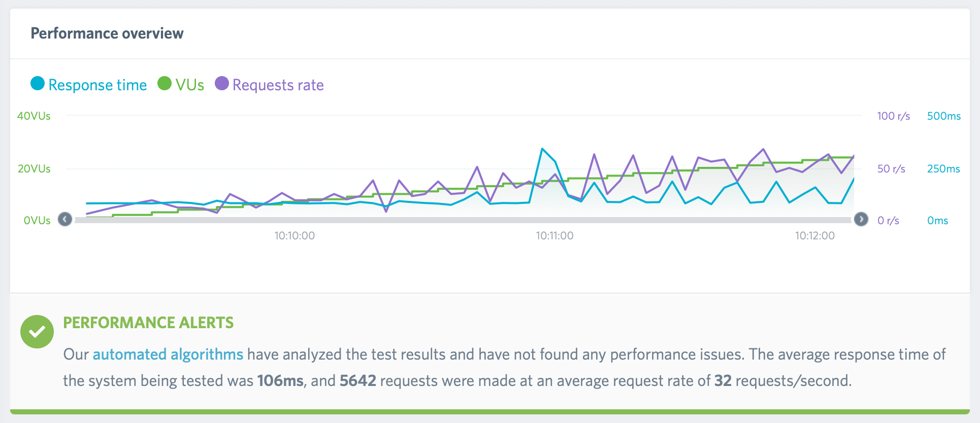Click the green checkmark alert icon
The height and width of the screenshot is (423, 980).
tap(37, 332)
